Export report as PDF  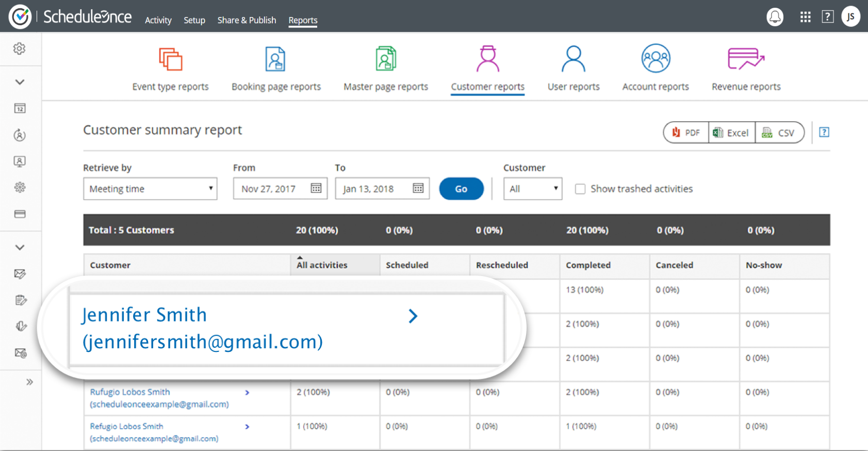click(686, 133)
